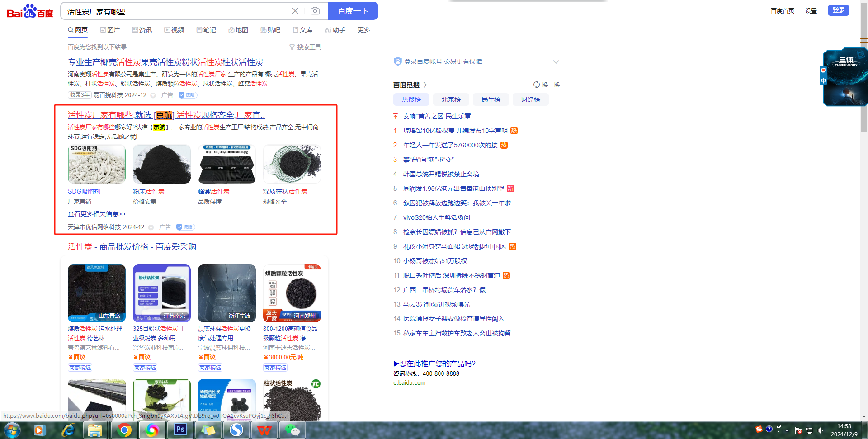Viewport: 868px width, 439px height.
Task: Select the 民生榜 tab
Action: (x=491, y=99)
